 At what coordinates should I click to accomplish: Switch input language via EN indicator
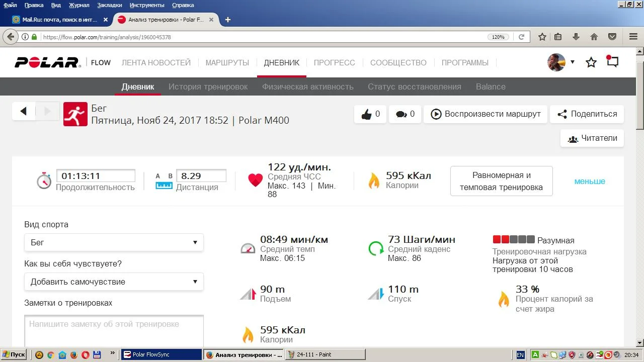point(520,354)
